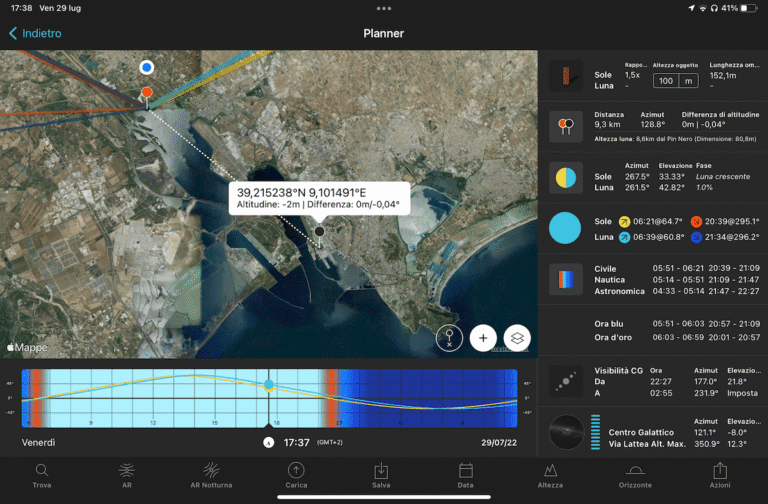Tap the Ora d'oro row times
This screenshot has width=768, height=504.
[x=706, y=337]
